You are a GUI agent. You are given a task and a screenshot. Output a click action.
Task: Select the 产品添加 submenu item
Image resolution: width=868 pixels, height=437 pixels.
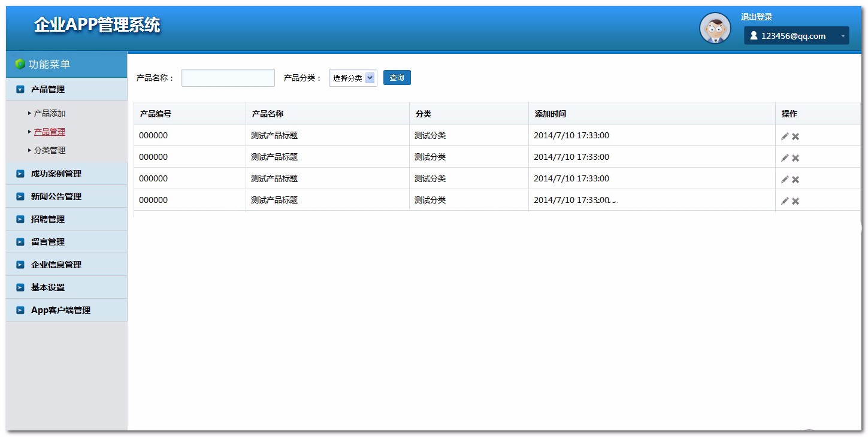(50, 113)
